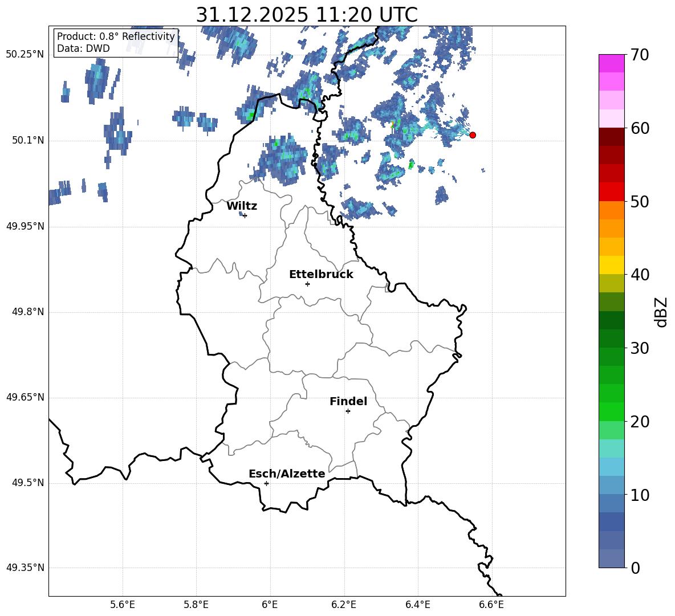Viewport: 675px width, 616px height.
Task: Click the 40 tick label on colorbar
Action: click(640, 275)
